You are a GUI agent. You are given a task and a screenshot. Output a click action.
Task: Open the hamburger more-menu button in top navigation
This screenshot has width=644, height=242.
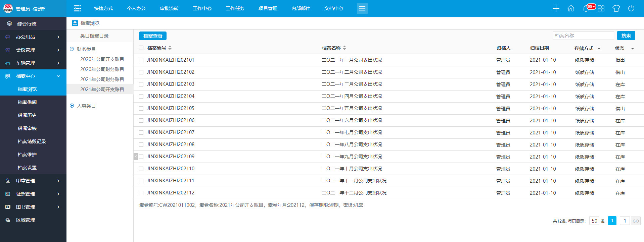click(362, 8)
